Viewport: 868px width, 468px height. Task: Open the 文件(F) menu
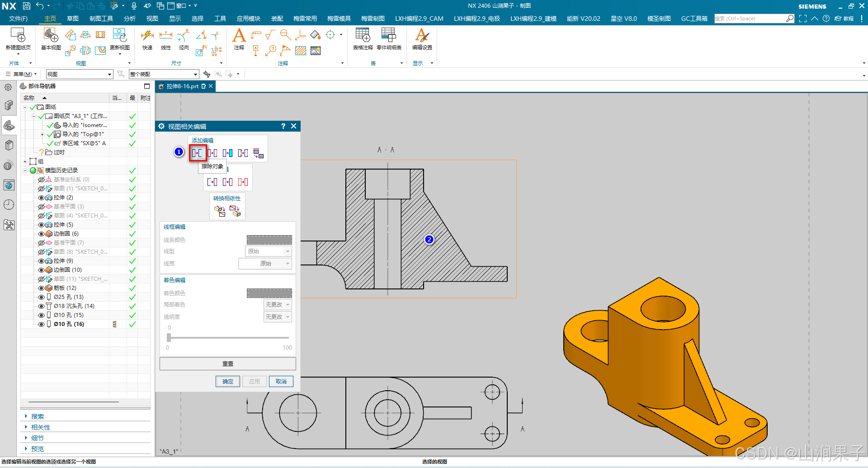tap(18, 19)
